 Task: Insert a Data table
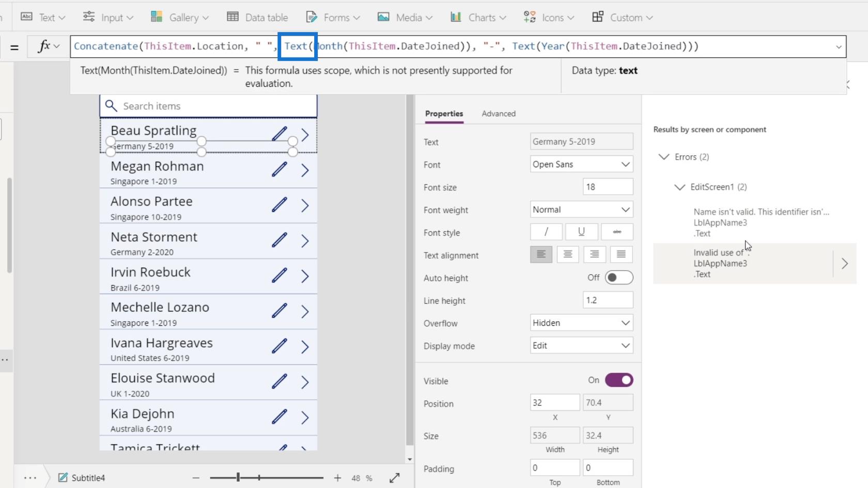coord(258,18)
